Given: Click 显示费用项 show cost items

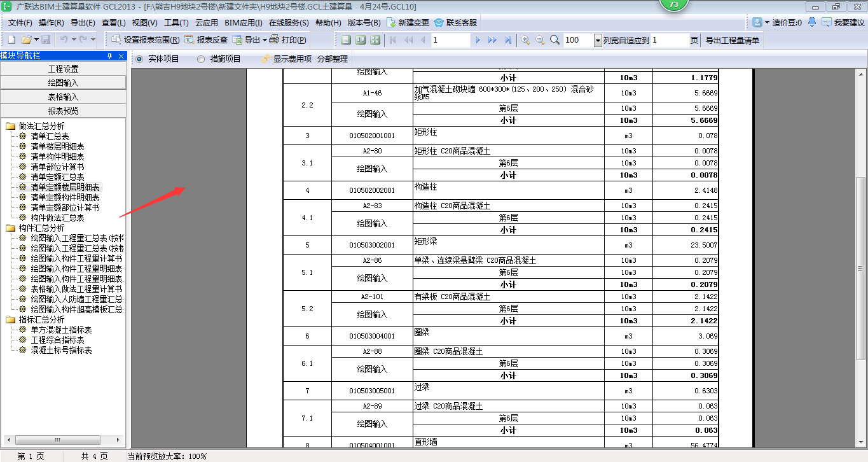Looking at the screenshot, I should [x=286, y=59].
